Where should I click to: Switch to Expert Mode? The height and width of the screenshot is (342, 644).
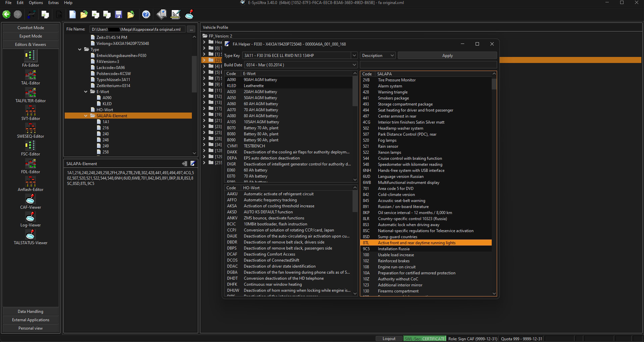[31, 36]
